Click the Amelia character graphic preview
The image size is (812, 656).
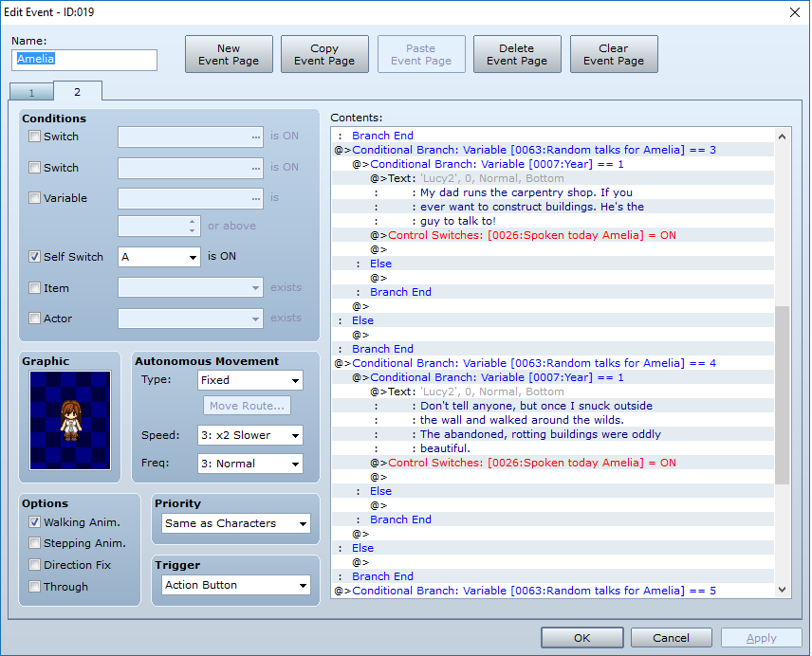tap(70, 420)
